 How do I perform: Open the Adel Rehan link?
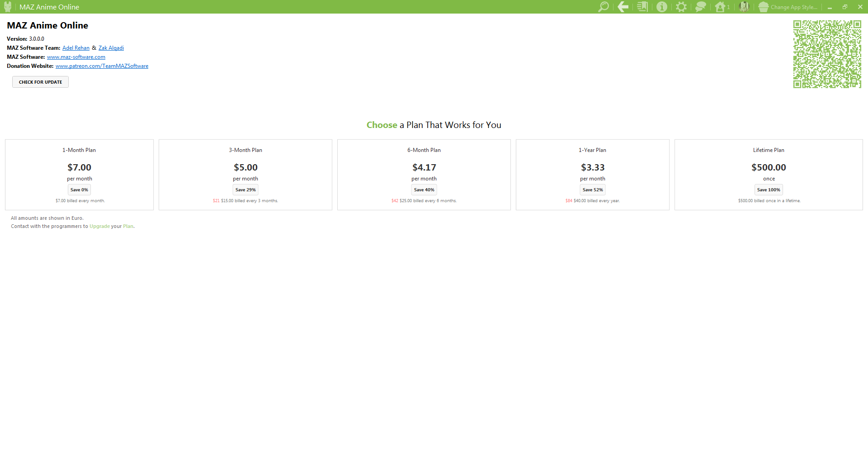[76, 48]
